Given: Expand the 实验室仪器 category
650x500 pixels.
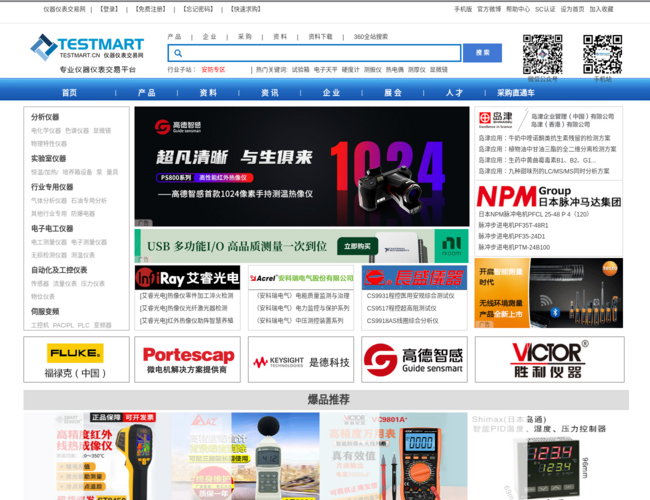Looking at the screenshot, I should click(x=48, y=158).
